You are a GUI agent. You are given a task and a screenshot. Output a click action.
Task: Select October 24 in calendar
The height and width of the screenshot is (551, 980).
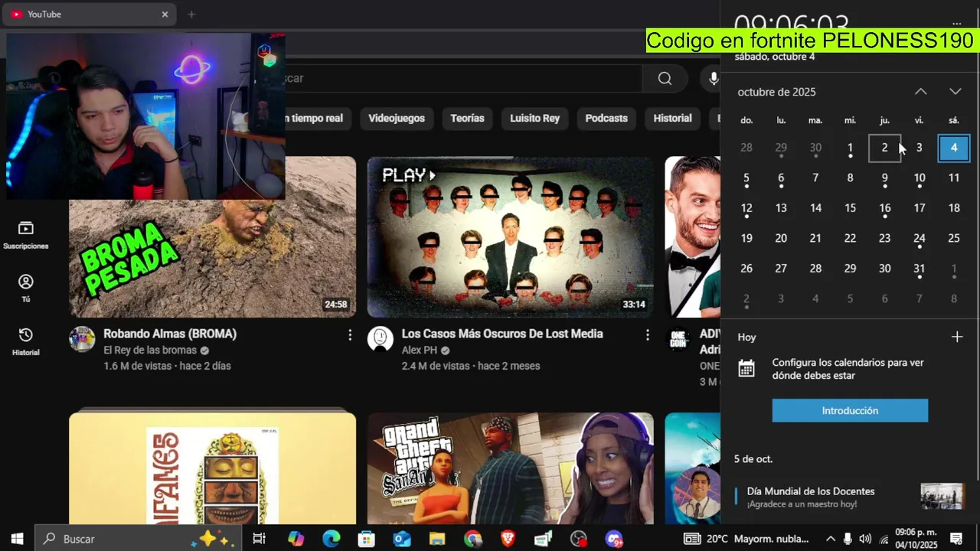coord(919,239)
